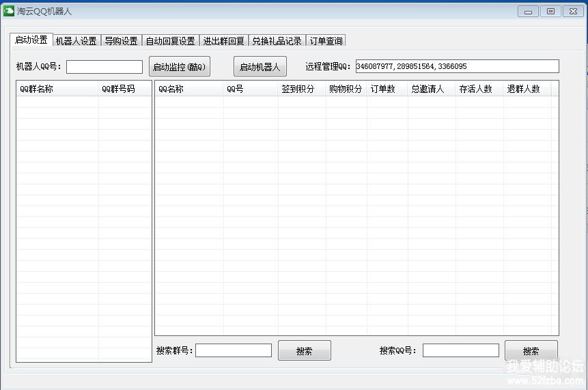
Task: Click the QQ群号码 column header
Action: tap(125, 89)
